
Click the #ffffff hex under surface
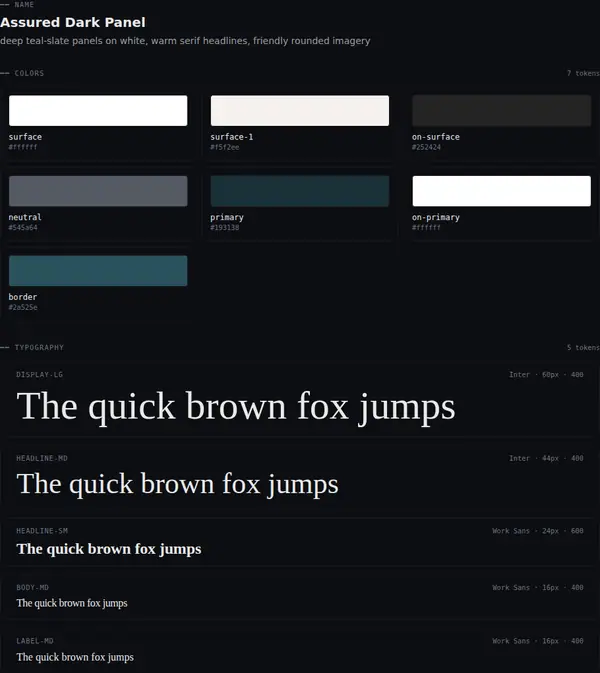(23, 147)
